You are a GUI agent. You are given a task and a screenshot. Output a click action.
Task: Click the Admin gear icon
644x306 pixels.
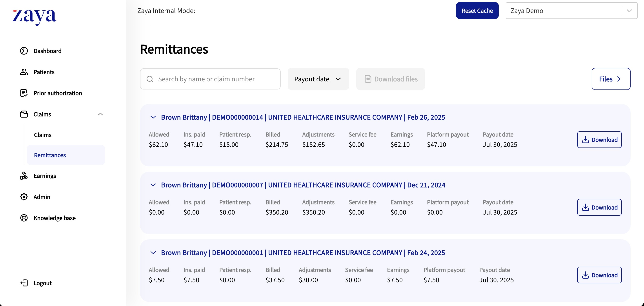pyautogui.click(x=24, y=197)
